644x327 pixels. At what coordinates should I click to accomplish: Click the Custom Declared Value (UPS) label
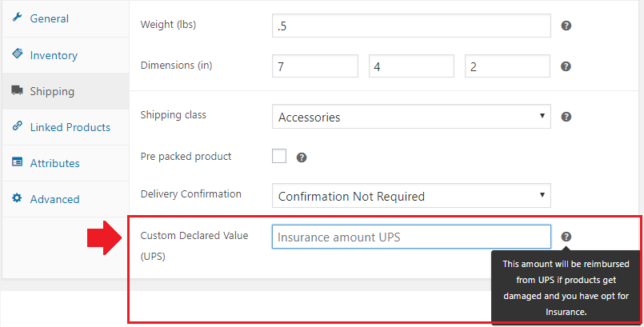coord(194,245)
